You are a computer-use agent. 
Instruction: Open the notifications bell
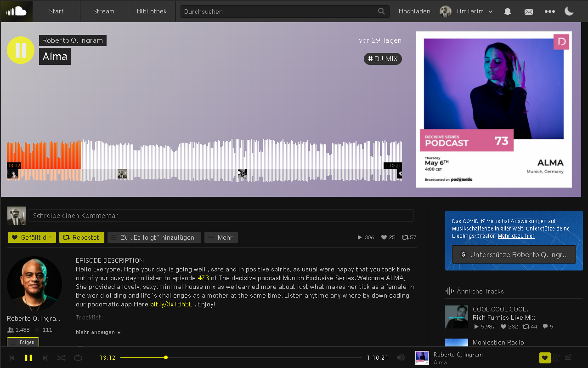pyautogui.click(x=508, y=11)
